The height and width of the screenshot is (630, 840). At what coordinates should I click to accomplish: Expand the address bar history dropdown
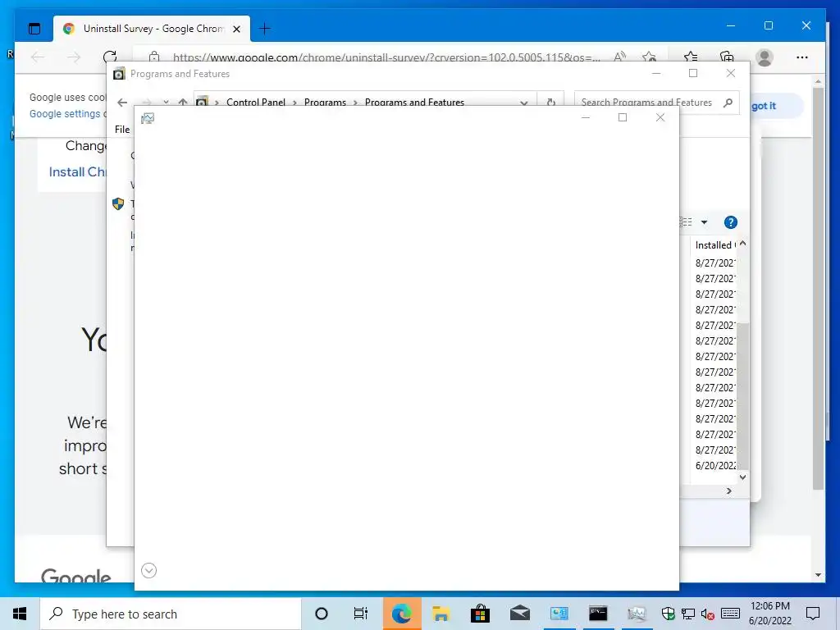[524, 103]
